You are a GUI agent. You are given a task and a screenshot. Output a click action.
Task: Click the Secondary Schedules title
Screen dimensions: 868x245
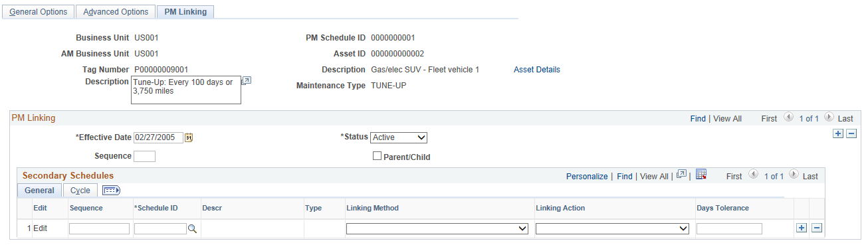68,176
